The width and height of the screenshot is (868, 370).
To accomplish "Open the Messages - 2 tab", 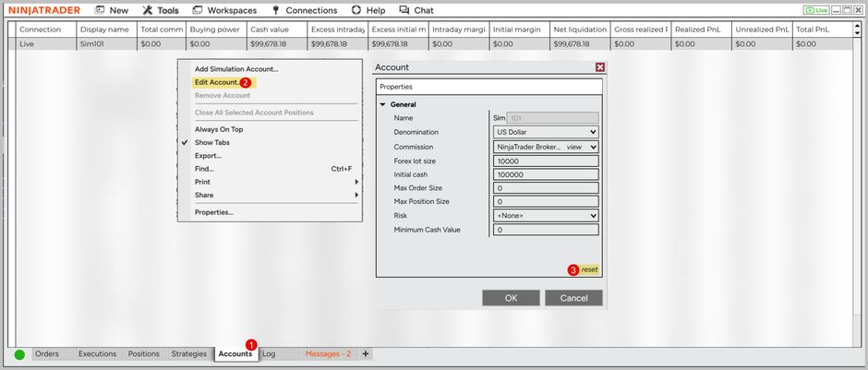I will coord(328,354).
